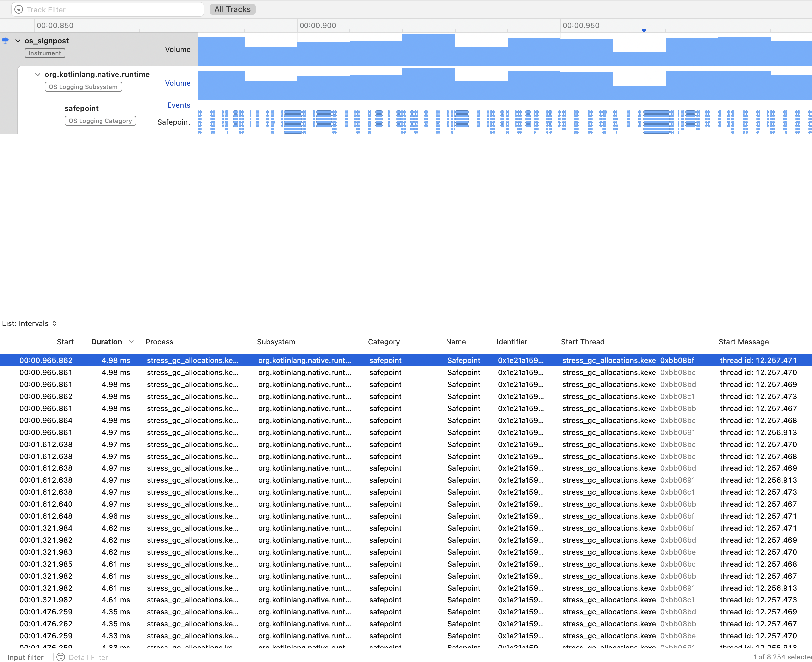Expand the org.kotlinlang.native.runtime tree item

(38, 75)
